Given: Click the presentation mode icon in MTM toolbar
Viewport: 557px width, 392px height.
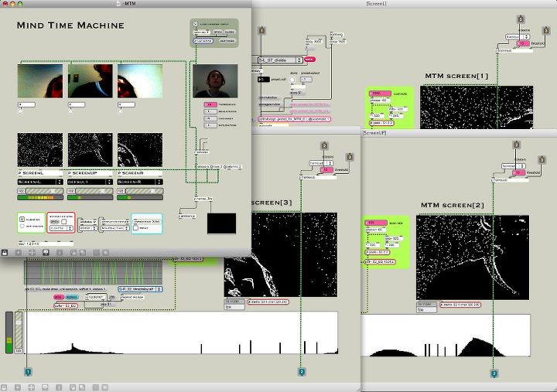Looking at the screenshot, I should pyautogui.click(x=46, y=252).
